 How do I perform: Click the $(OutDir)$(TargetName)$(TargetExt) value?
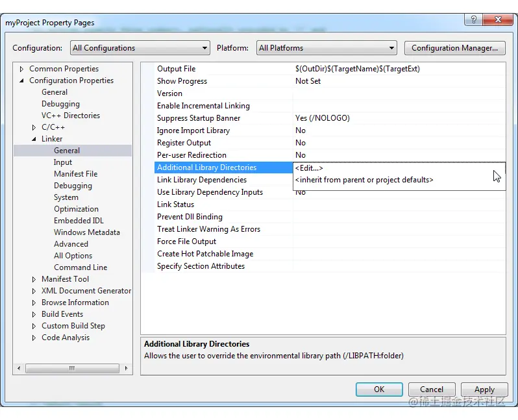(x=358, y=69)
